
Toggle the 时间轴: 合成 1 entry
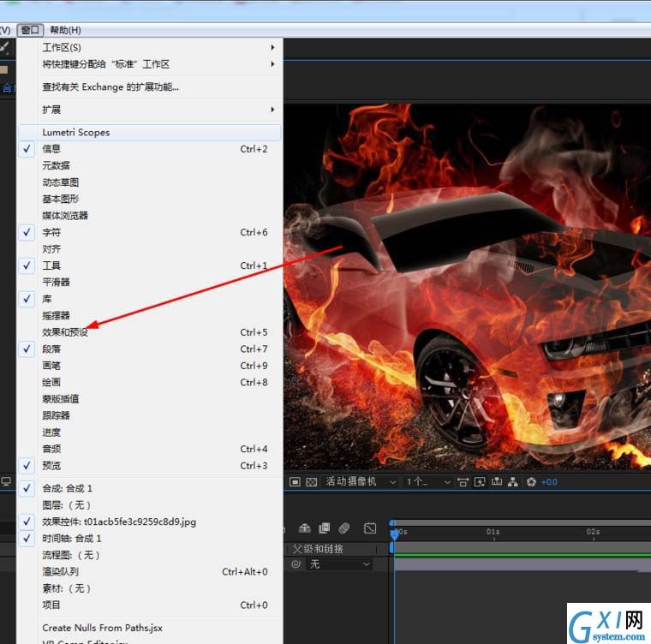tap(149, 539)
